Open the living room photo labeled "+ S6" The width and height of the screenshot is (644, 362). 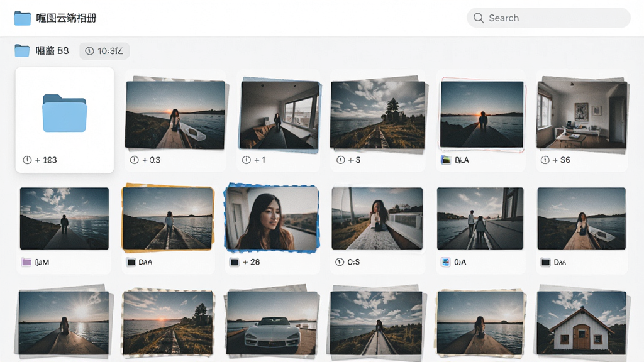tap(582, 114)
